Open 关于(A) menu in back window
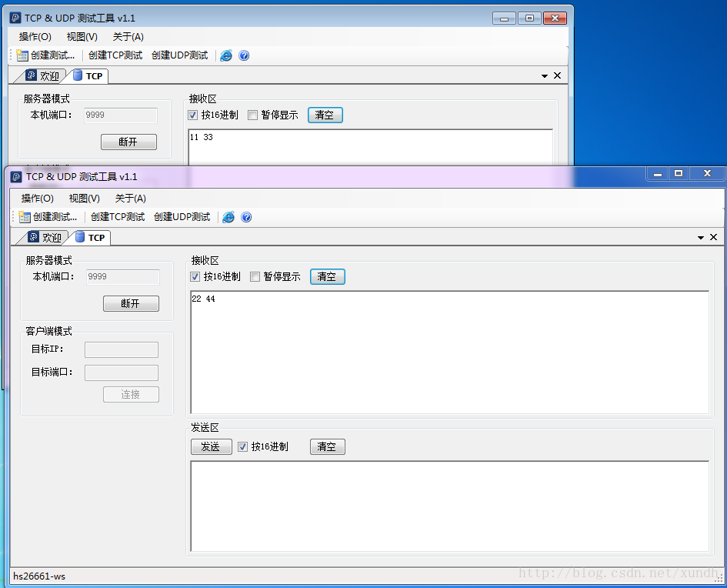The image size is (727, 588). tap(128, 37)
